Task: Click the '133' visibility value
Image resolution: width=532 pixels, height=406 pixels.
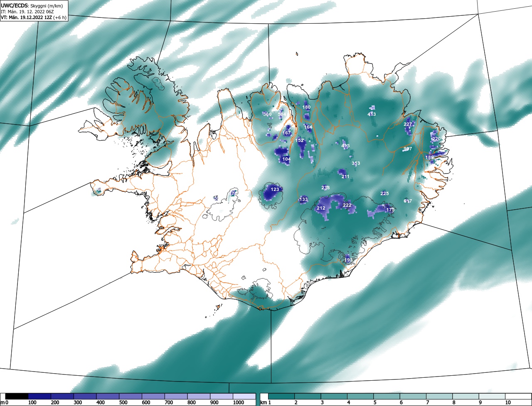Action: pyautogui.click(x=304, y=200)
